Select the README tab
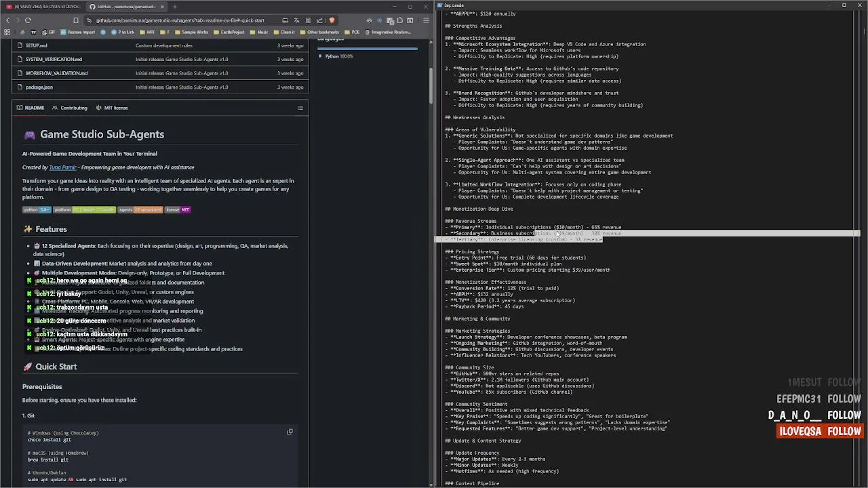This screenshot has width=868, height=488. [x=30, y=108]
